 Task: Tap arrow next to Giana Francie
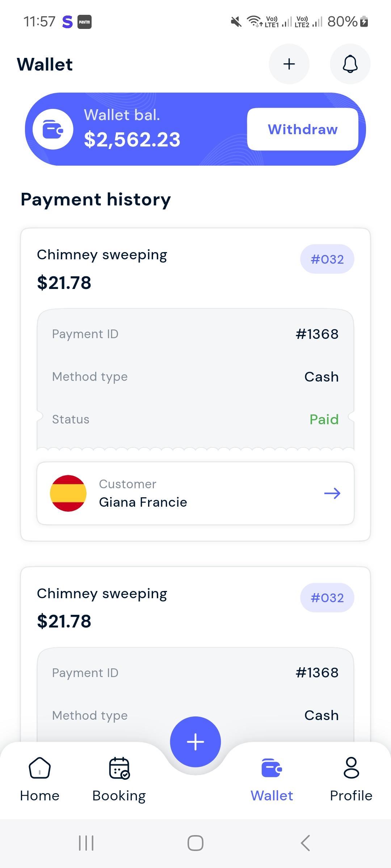click(x=332, y=493)
